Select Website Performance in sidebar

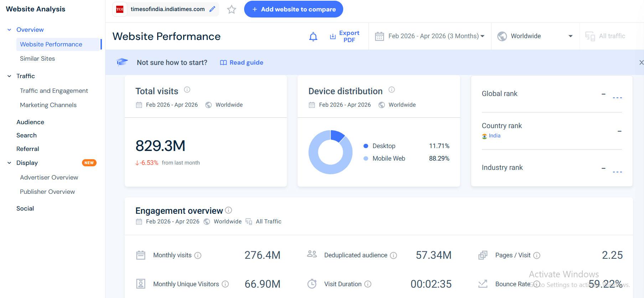pos(58,44)
